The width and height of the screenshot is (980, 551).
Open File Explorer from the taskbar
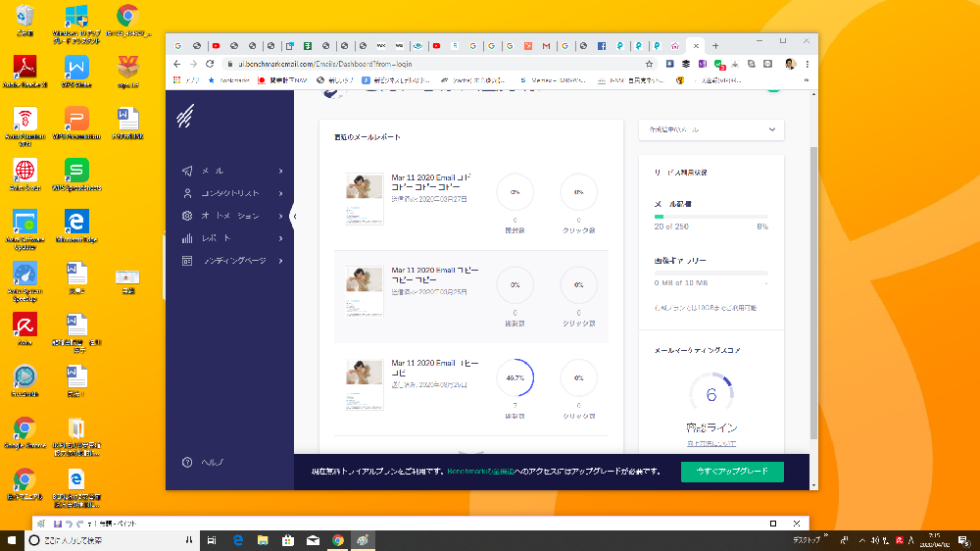click(263, 540)
